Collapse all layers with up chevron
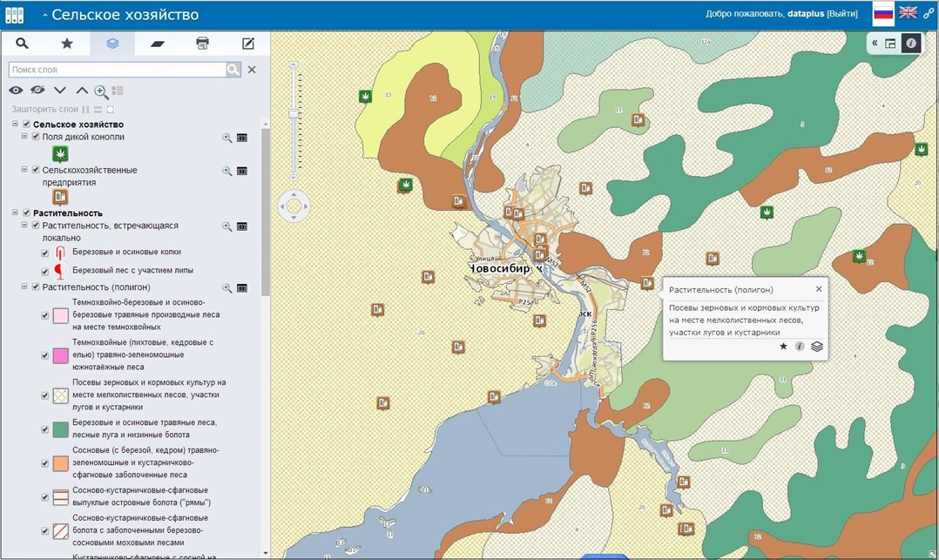This screenshot has width=939, height=560. pyautogui.click(x=82, y=91)
